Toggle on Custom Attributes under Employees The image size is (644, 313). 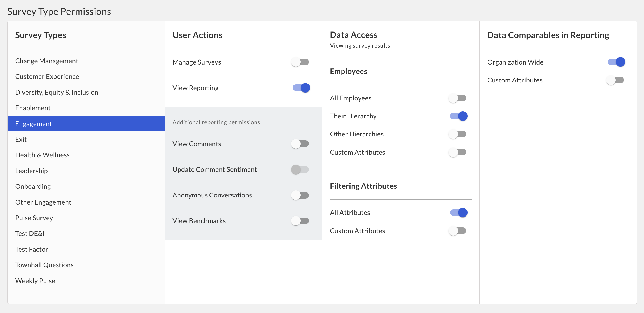pos(458,152)
